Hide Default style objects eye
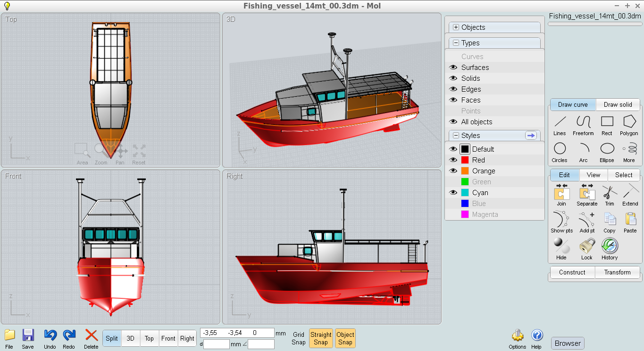 tap(453, 149)
